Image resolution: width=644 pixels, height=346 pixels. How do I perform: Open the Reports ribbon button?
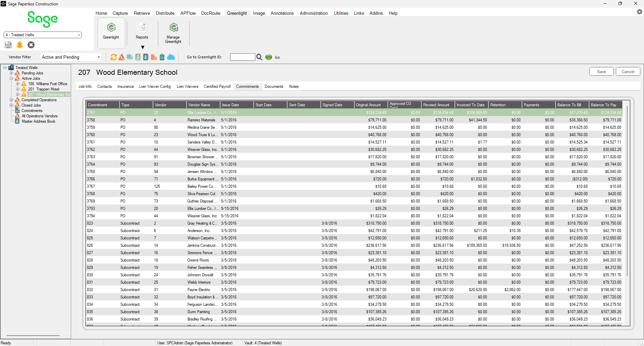pyautogui.click(x=142, y=31)
